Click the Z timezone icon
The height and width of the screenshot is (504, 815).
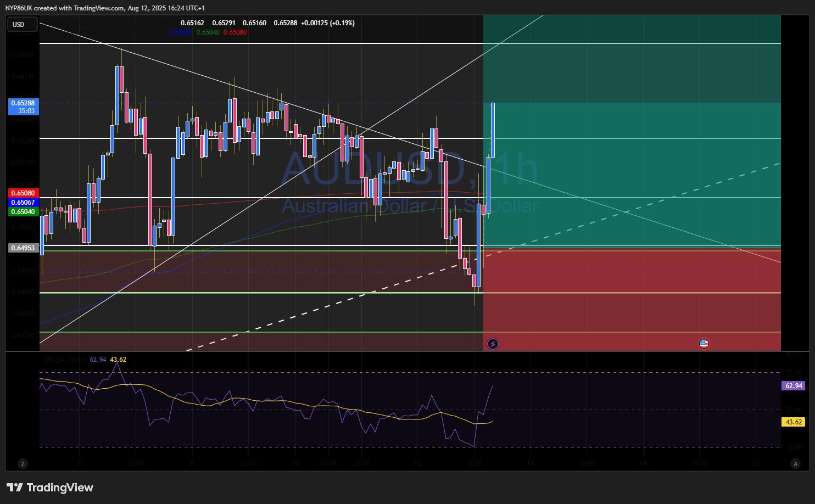(23, 464)
